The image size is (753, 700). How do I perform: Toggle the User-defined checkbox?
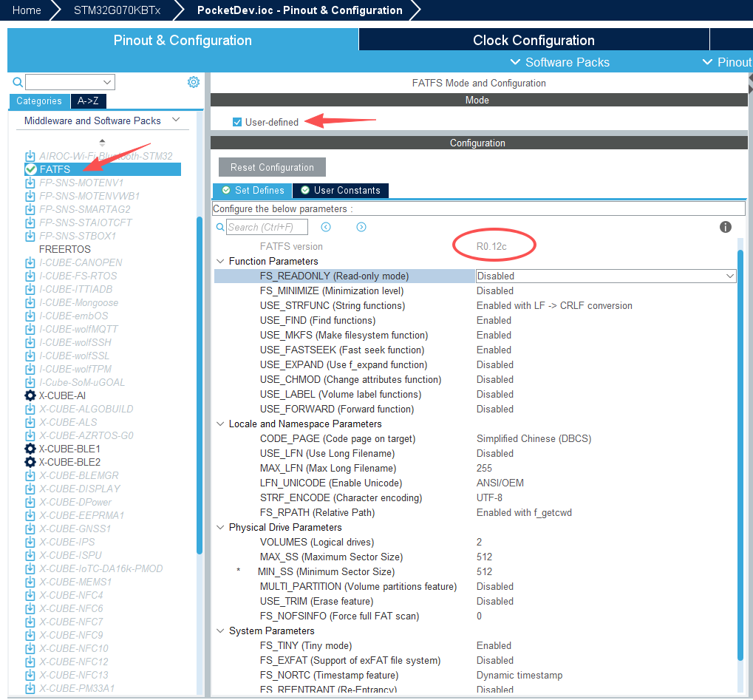pyautogui.click(x=236, y=122)
